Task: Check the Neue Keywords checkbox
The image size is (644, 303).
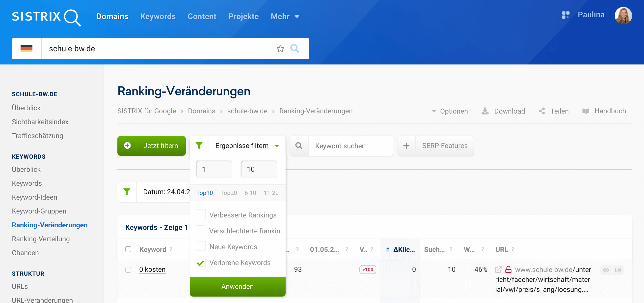Action: coord(200,246)
